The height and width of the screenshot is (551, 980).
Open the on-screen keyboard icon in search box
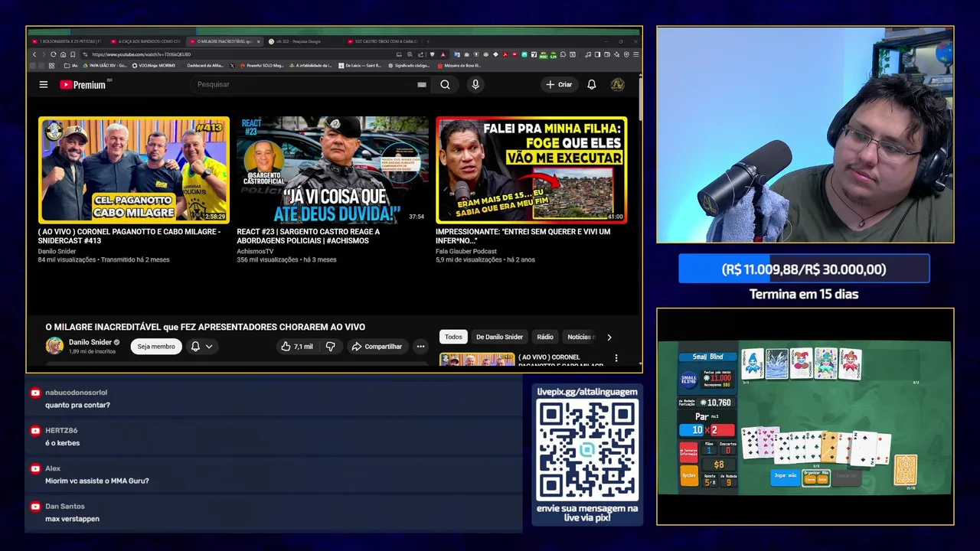(421, 85)
